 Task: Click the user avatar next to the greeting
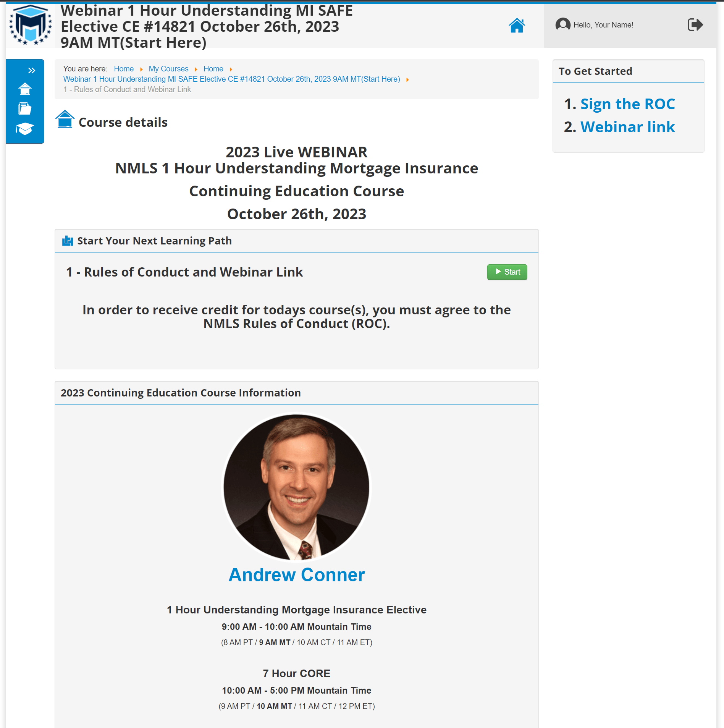click(562, 24)
